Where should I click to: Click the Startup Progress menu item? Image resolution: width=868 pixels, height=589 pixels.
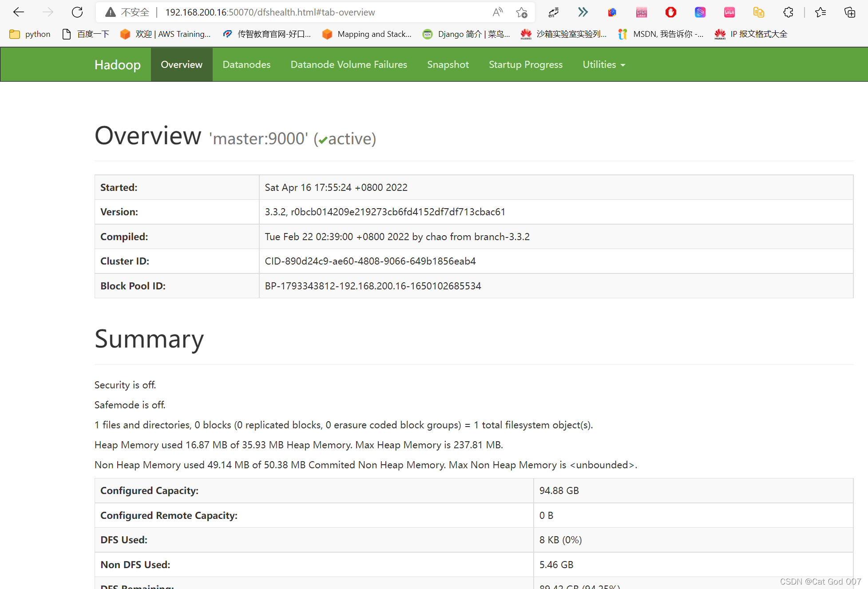tap(525, 64)
